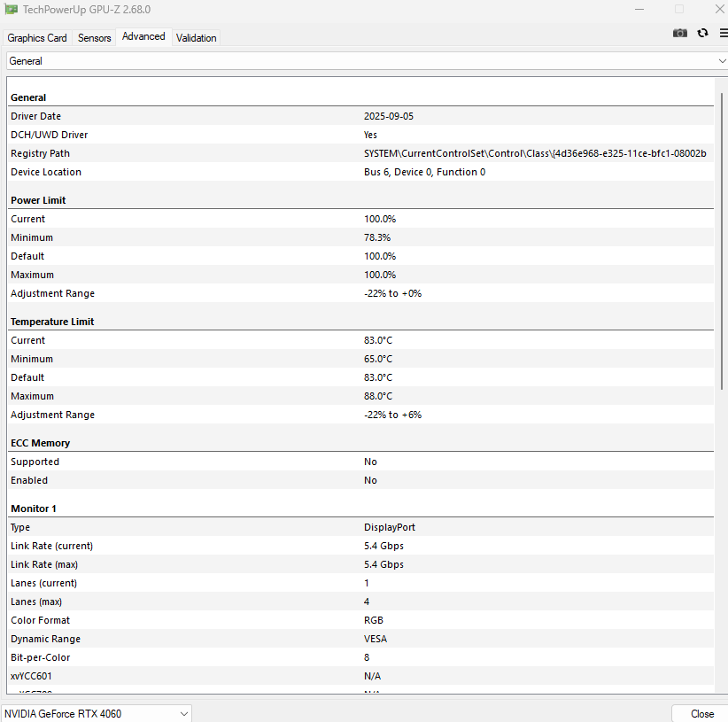
Task: Minimize the GPU-Z window
Action: pyautogui.click(x=639, y=9)
